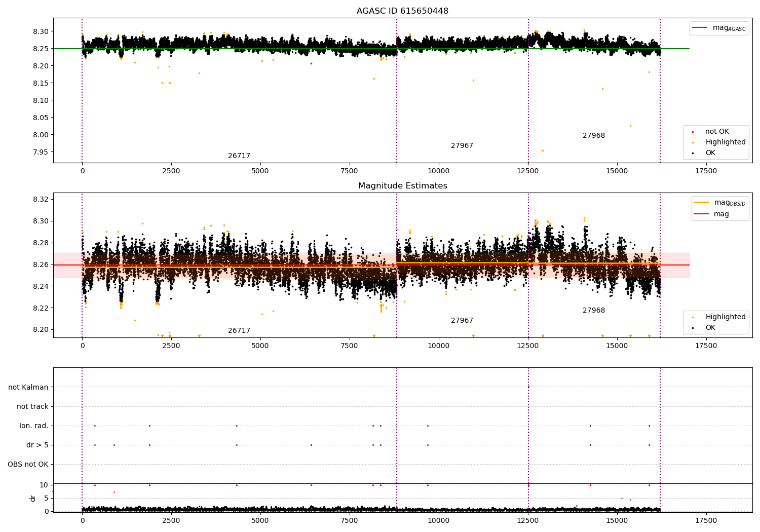Image resolution: width=760 pixels, height=532 pixels.
Task: Click the 10000 x-tick label under middle plot
Action: tap(438, 346)
